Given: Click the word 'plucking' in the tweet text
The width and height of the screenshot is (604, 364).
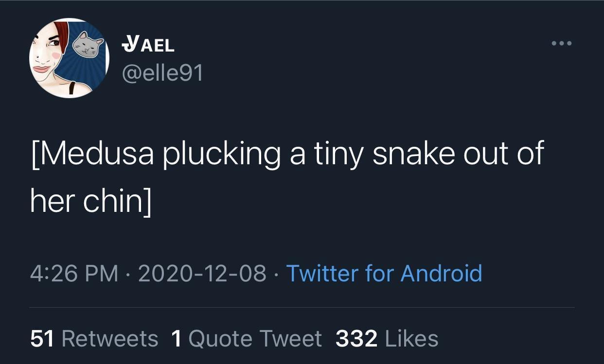Looking at the screenshot, I should pos(222,154).
